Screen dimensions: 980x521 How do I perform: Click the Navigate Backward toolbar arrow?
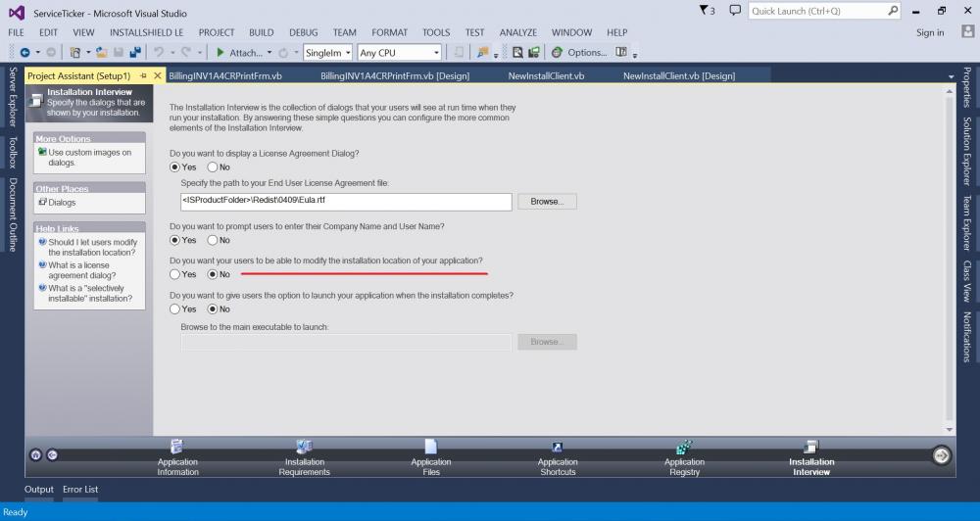click(x=25, y=53)
